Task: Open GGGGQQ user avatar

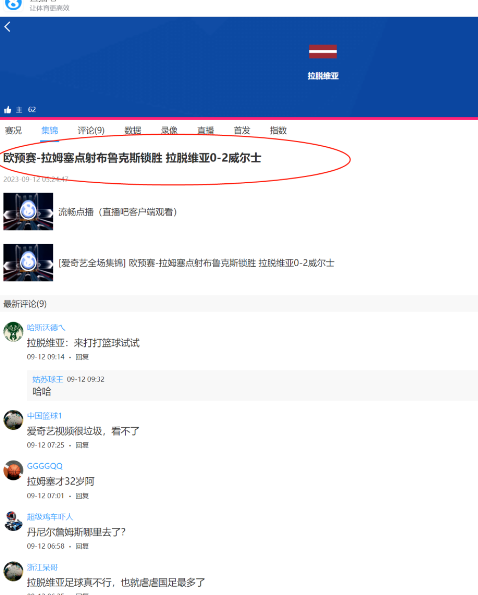Action: point(13,470)
